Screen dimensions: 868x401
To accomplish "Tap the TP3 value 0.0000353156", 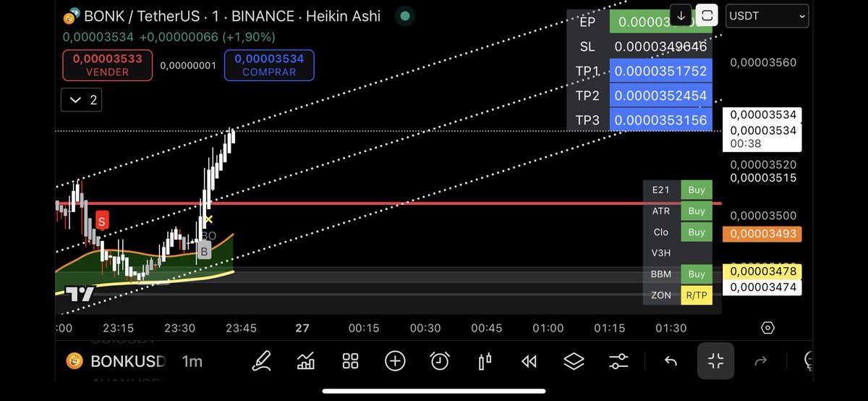I will point(661,120).
